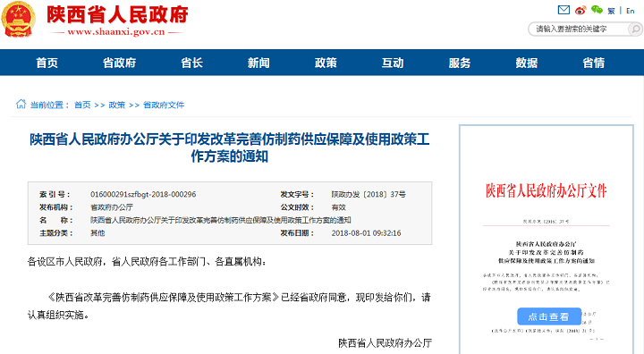Click the 发布日期 field label
Screen dimensions: 644x354
pyautogui.click(x=297, y=233)
